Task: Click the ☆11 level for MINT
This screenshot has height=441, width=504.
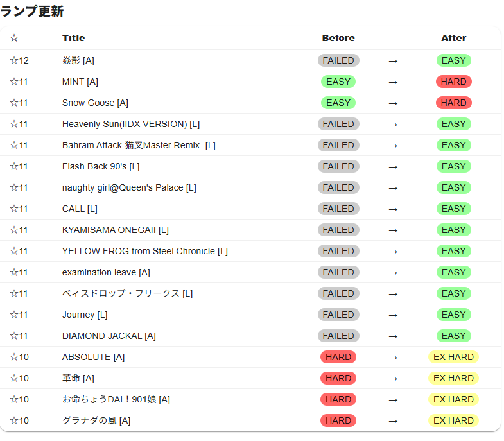Action: [19, 82]
